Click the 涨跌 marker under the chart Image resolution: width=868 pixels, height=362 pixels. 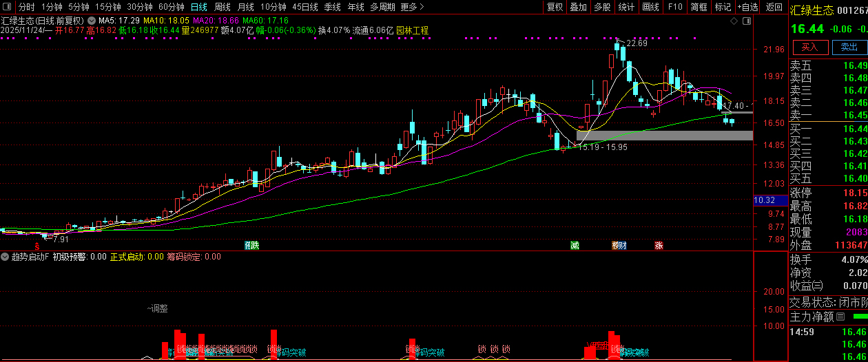(252, 245)
